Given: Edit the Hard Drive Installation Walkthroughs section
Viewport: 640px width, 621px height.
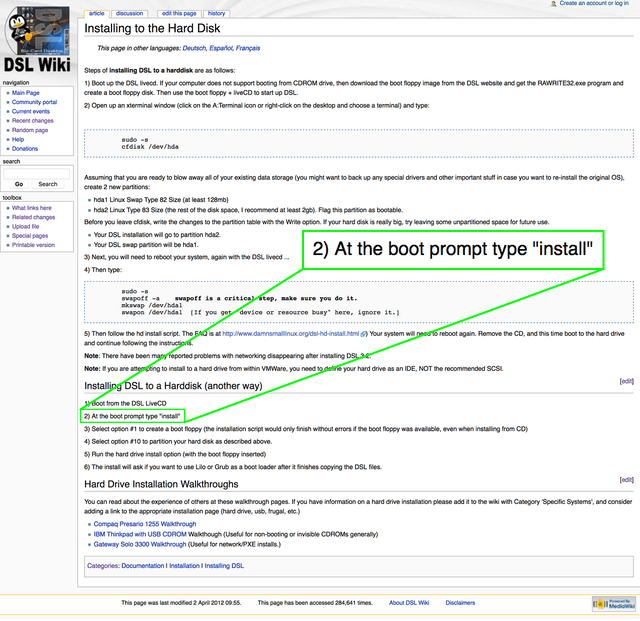Looking at the screenshot, I should (626, 480).
